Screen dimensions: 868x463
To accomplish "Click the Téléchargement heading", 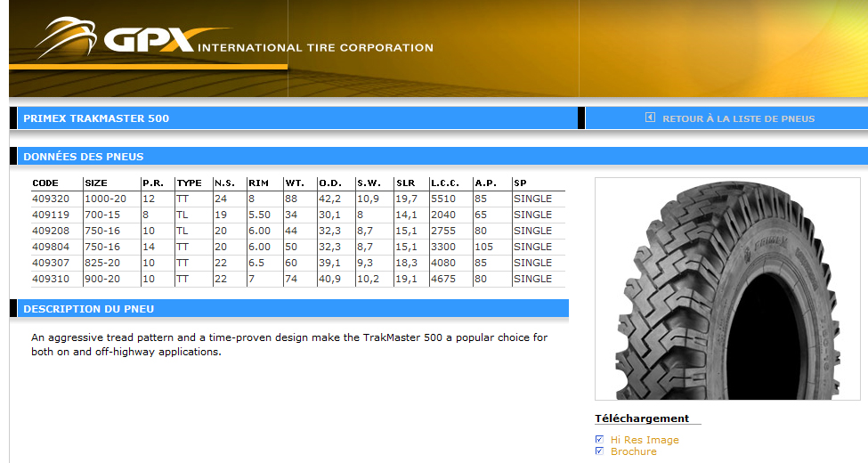I will pos(642,418).
